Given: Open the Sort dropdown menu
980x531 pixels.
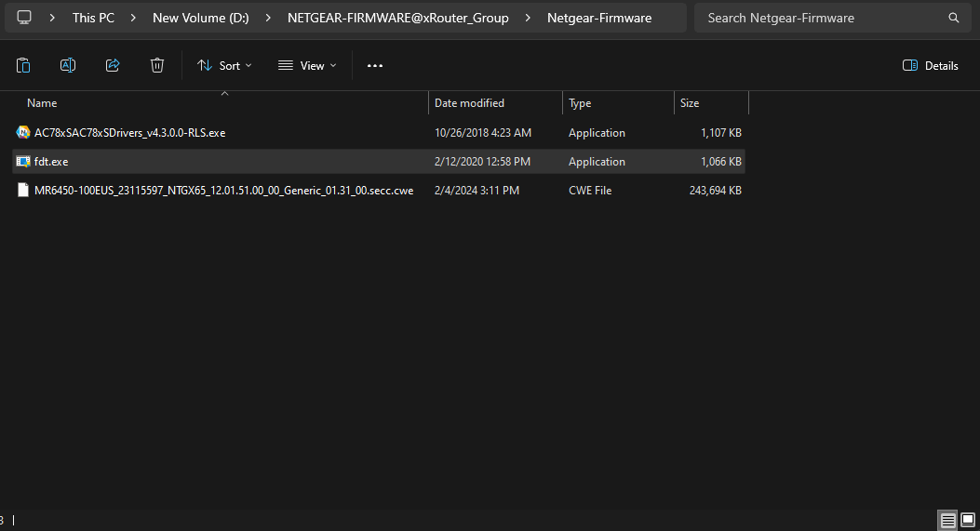Looking at the screenshot, I should [x=224, y=66].
